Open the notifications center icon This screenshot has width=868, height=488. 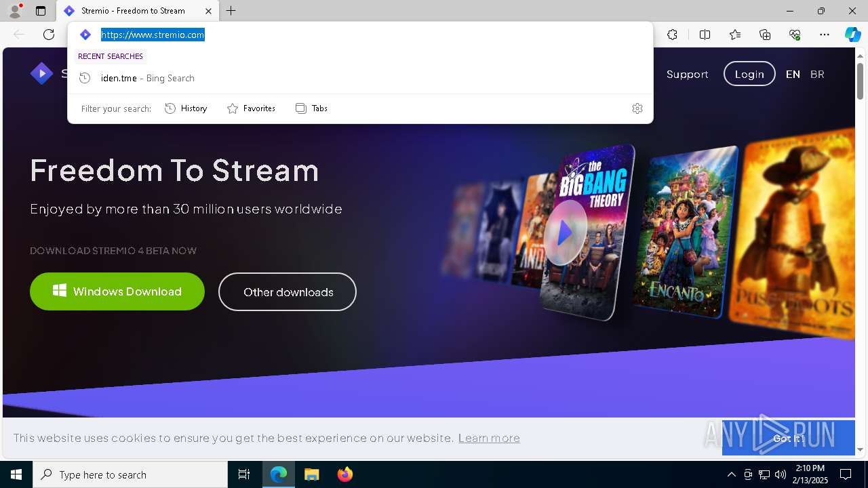tap(846, 474)
